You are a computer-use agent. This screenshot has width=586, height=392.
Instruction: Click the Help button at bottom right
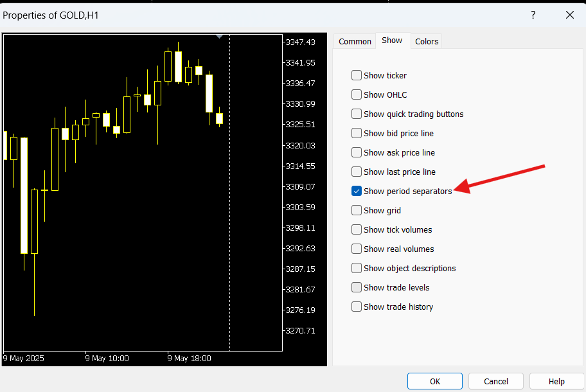click(x=556, y=381)
